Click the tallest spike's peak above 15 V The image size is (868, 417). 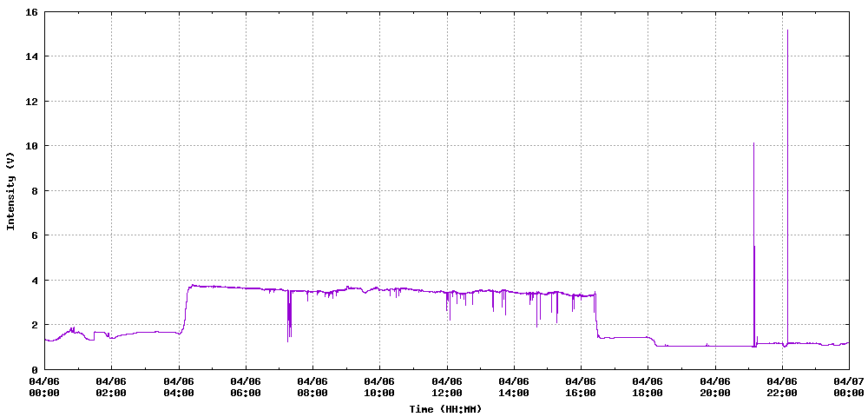787,30
